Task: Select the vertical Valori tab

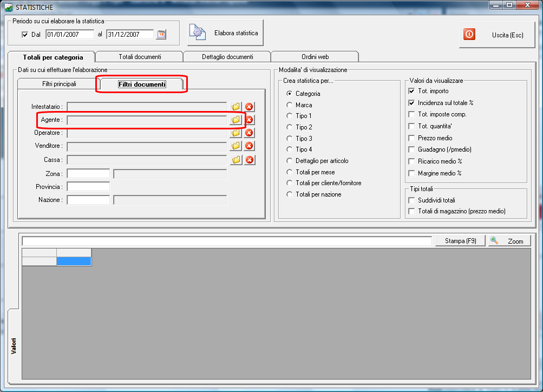Action: (x=14, y=345)
